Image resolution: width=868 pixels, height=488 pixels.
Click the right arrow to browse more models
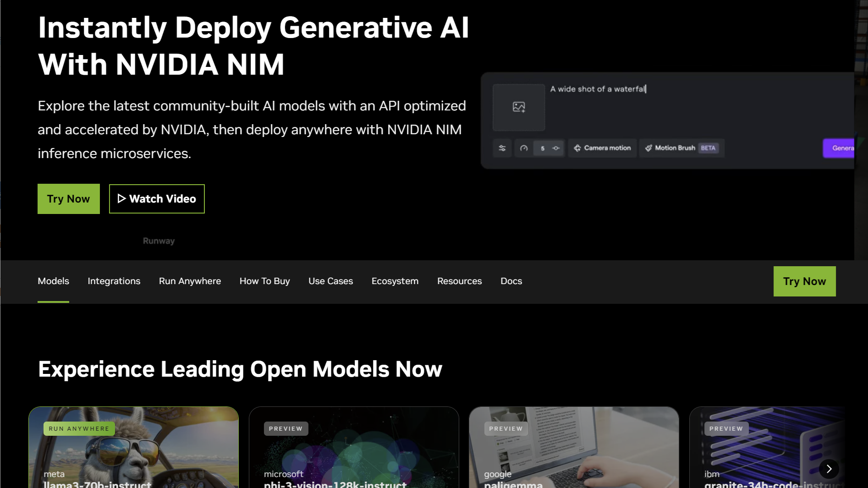click(x=829, y=469)
